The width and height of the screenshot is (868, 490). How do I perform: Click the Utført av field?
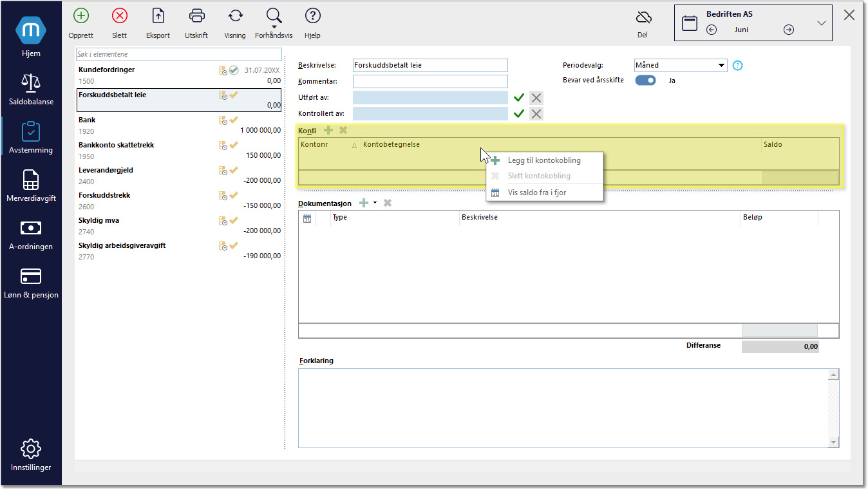pos(430,98)
